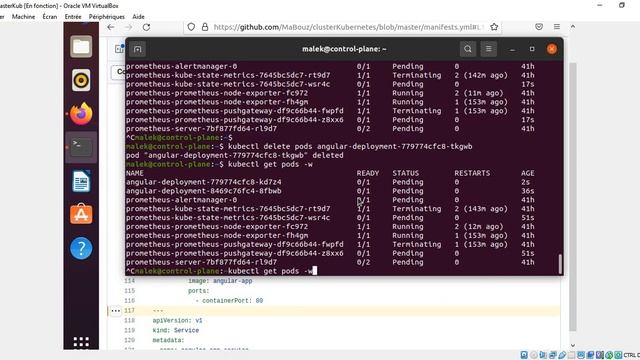Viewport: 640px width, 360px height.
Task: Open the VirtualBox Périphériques menu
Action: [107, 17]
